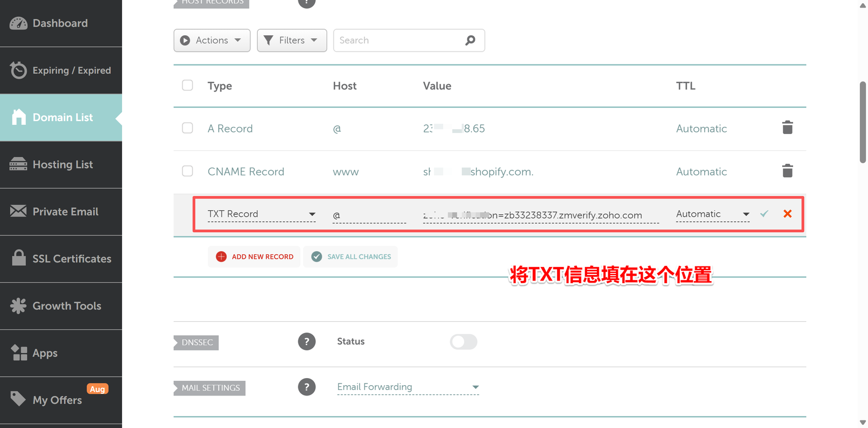The width and height of the screenshot is (868, 428).
Task: Click the Hosting List server icon
Action: [18, 164]
